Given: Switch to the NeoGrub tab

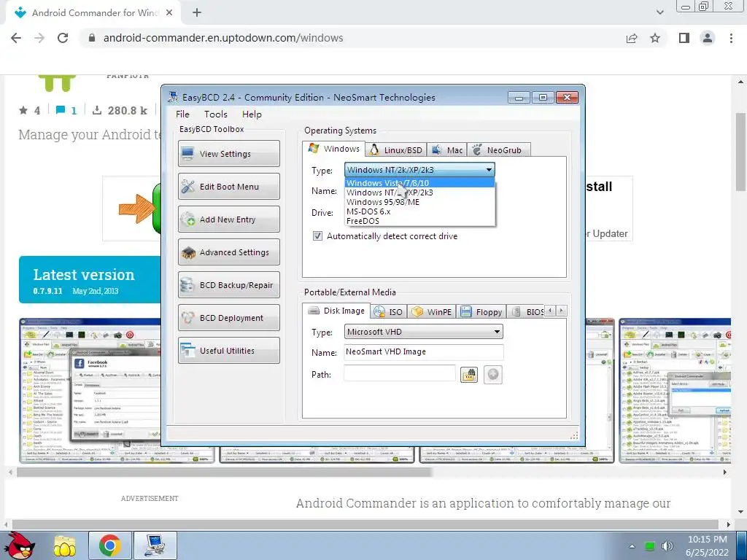Looking at the screenshot, I should (498, 150).
